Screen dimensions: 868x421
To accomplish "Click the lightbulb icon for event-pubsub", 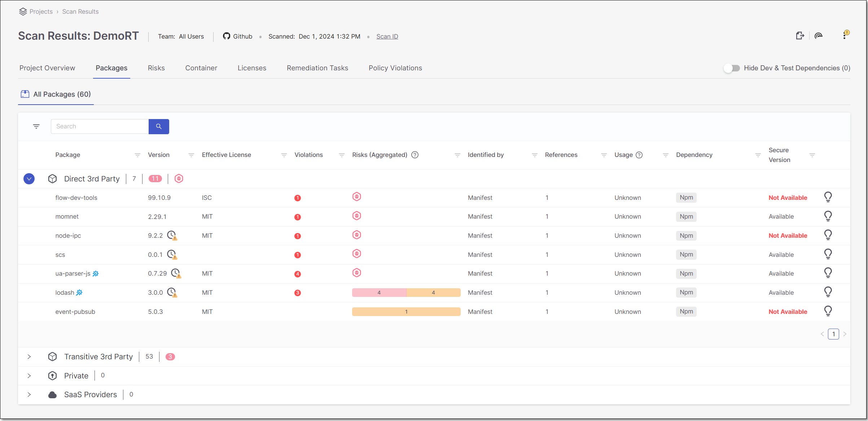I will 828,311.
